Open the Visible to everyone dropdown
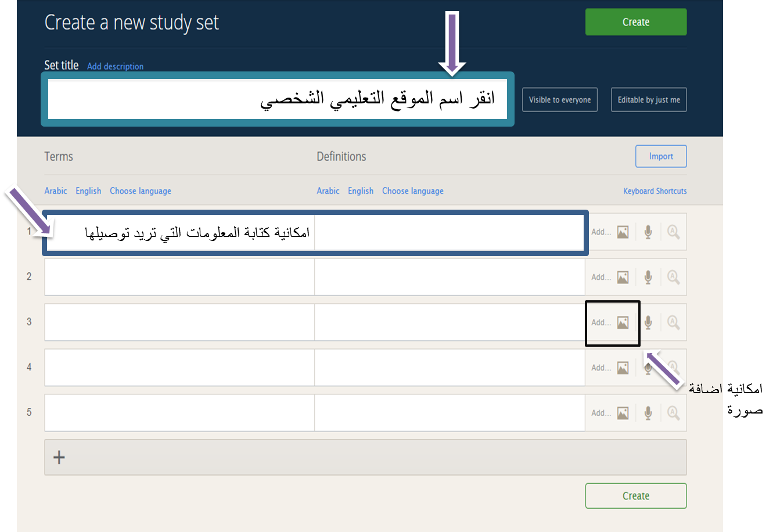Image resolution: width=773 pixels, height=532 pixels. pyautogui.click(x=559, y=99)
